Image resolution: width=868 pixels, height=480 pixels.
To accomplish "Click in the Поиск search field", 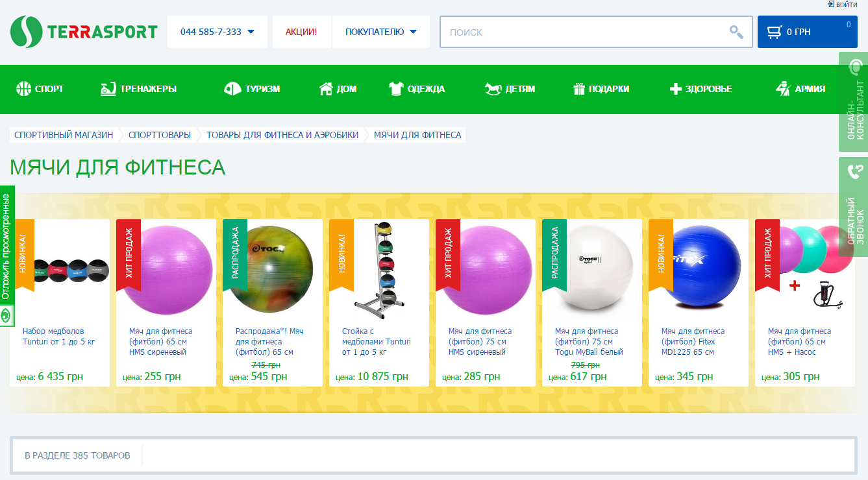I will point(584,32).
